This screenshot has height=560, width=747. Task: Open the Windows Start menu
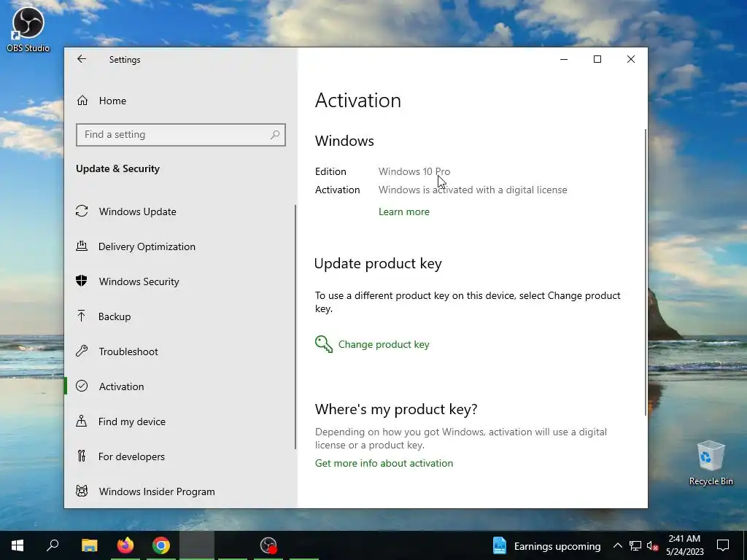click(18, 545)
